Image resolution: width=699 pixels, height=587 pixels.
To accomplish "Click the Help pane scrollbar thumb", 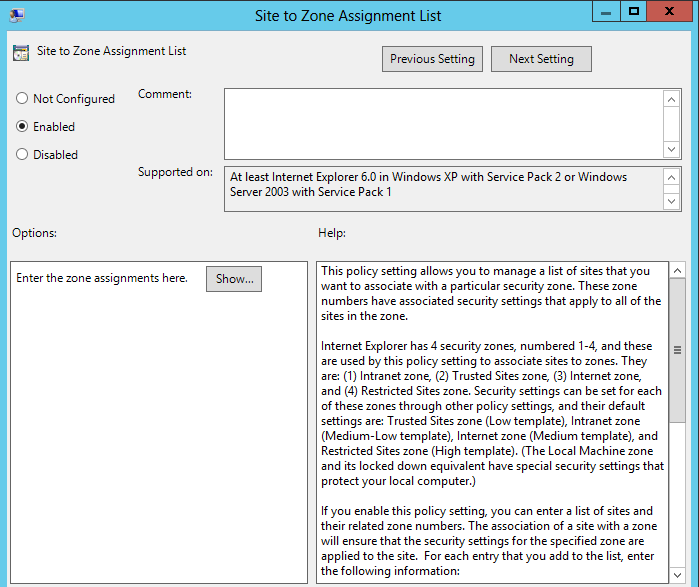I will point(677,350).
